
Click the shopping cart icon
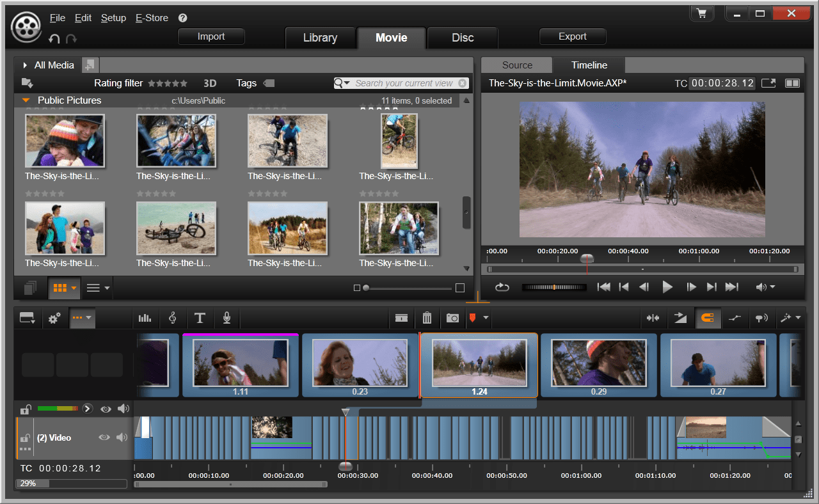coord(702,13)
